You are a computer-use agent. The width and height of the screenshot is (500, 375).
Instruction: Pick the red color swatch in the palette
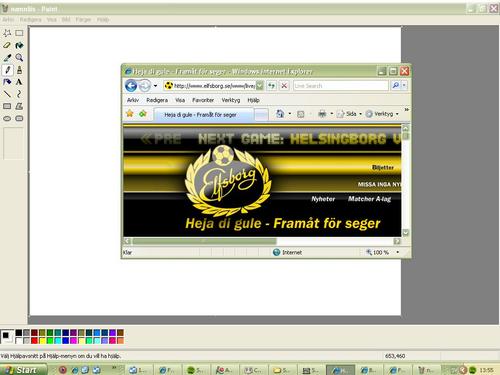34,340
